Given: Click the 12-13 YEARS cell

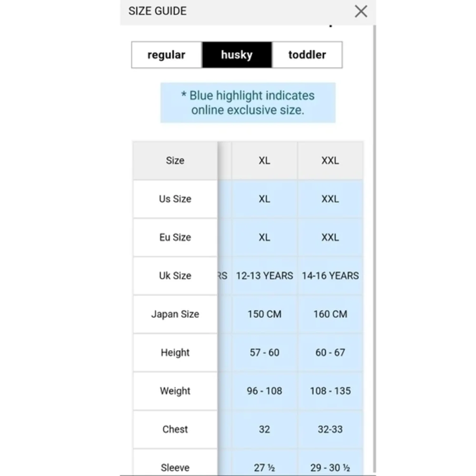Looking at the screenshot, I should 264,276.
